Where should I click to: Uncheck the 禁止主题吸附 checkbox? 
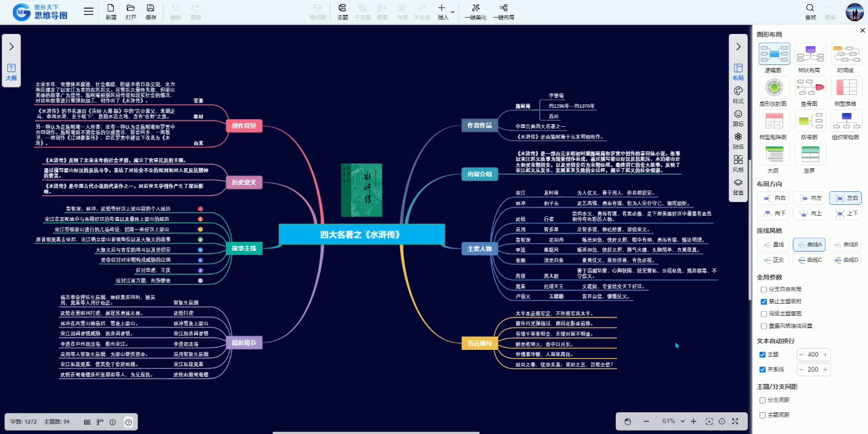(x=764, y=301)
